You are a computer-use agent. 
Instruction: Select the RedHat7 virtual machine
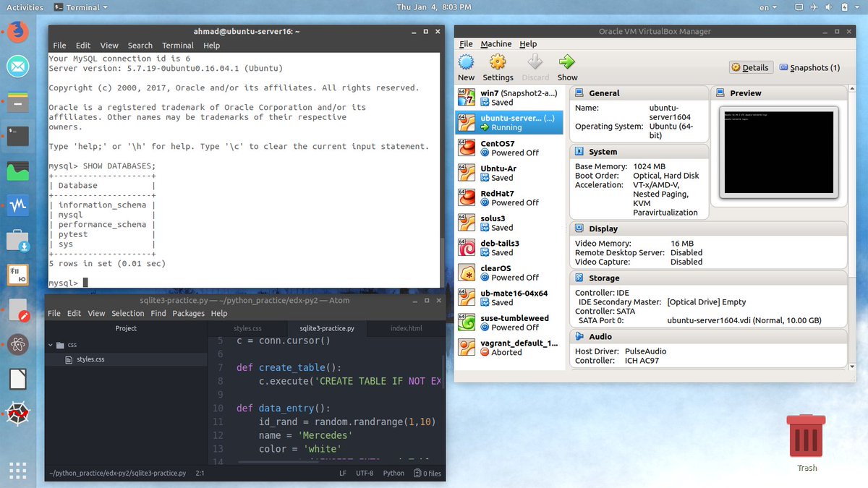509,197
